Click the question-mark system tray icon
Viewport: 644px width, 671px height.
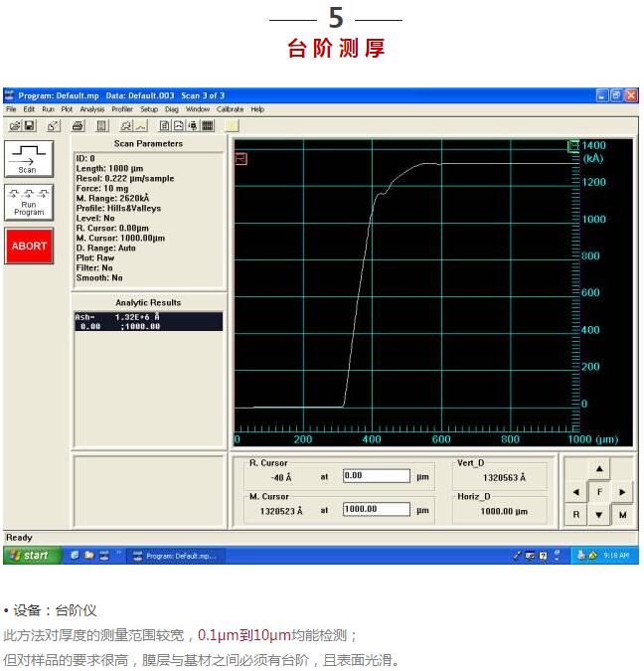pyautogui.click(x=543, y=556)
